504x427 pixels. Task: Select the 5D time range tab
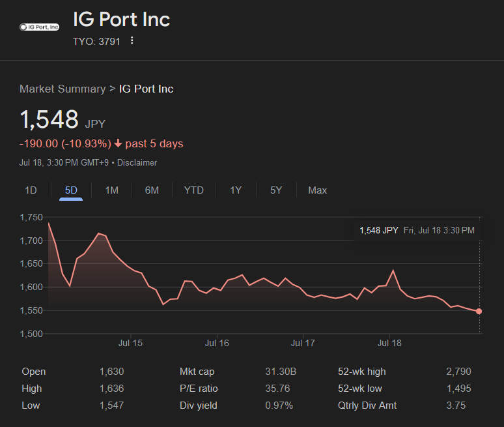71,190
